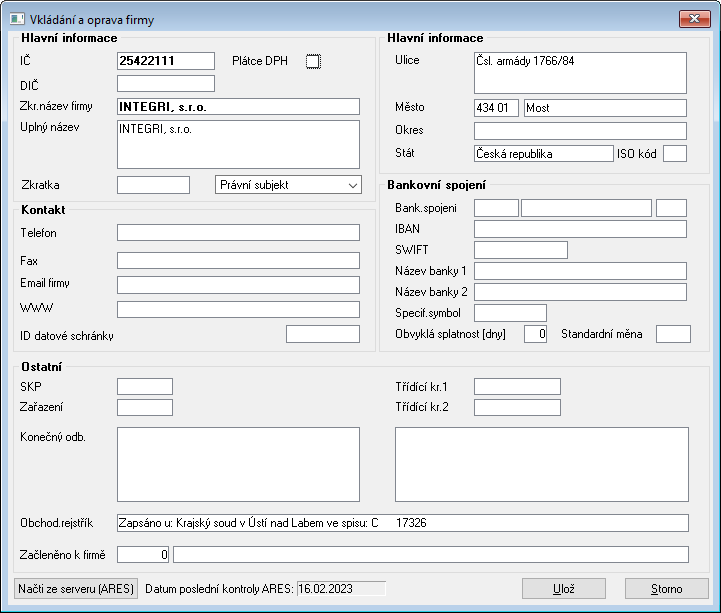Click the Načti ze serveru (ARES) button
The image size is (721, 613).
tap(76, 589)
